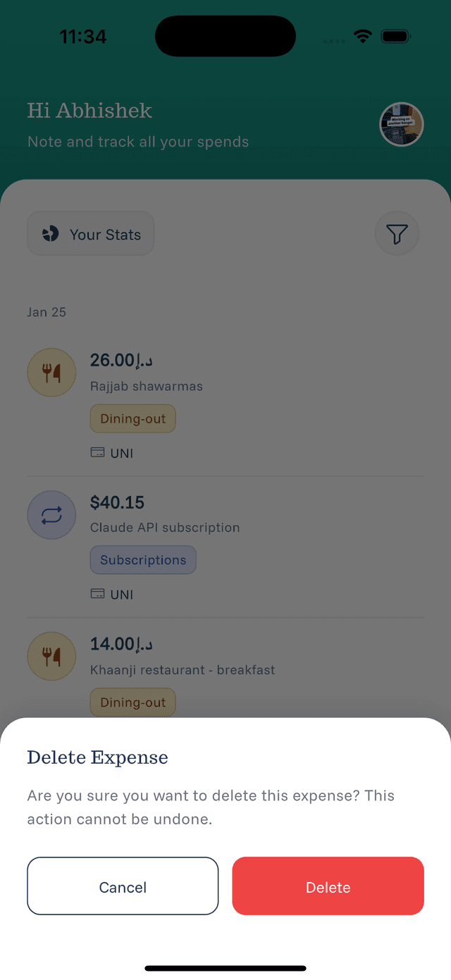
Task: Select the Subscriptions category tag
Action: coord(143,559)
